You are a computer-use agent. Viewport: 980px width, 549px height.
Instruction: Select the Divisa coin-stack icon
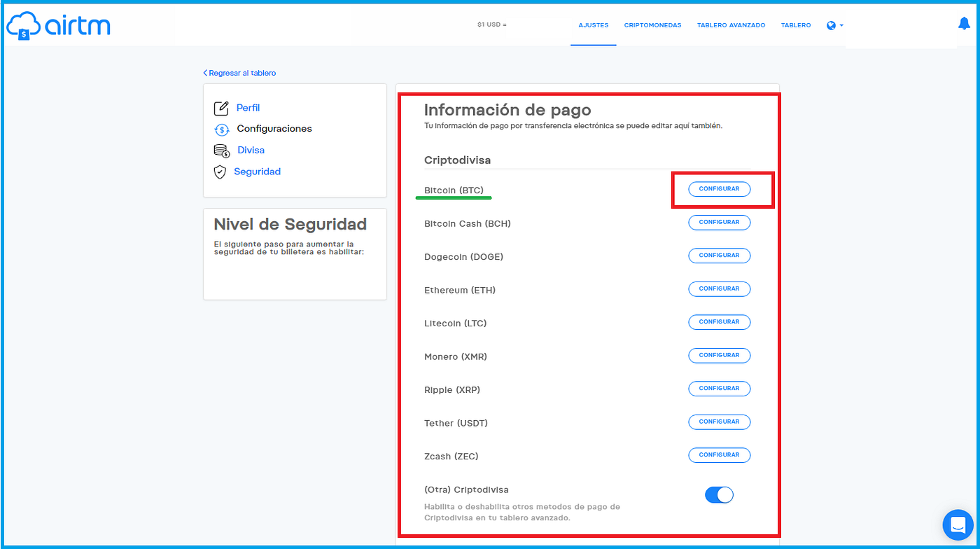coord(220,151)
